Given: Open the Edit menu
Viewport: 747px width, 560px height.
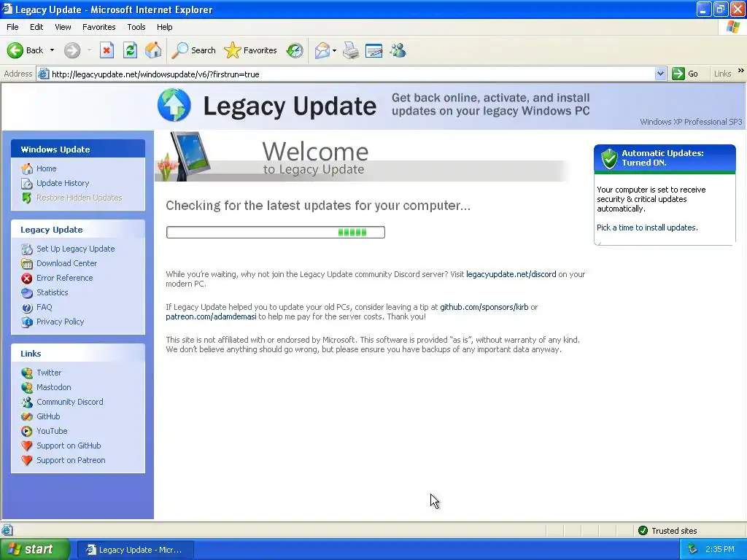Looking at the screenshot, I should tap(36, 27).
